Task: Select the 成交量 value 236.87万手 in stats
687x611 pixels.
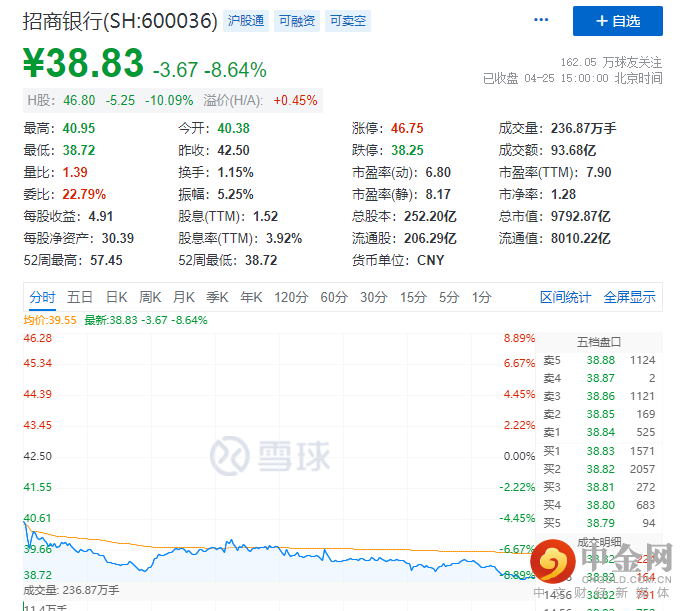Action: (x=584, y=128)
